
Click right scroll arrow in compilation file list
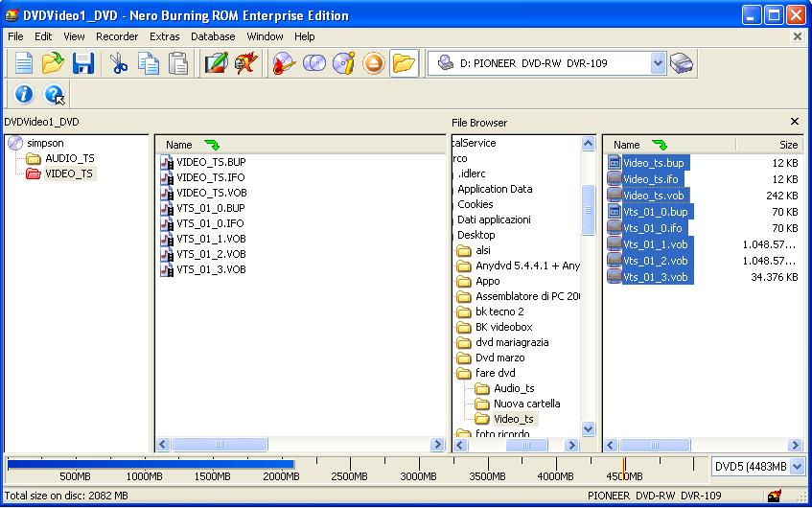pos(437,445)
